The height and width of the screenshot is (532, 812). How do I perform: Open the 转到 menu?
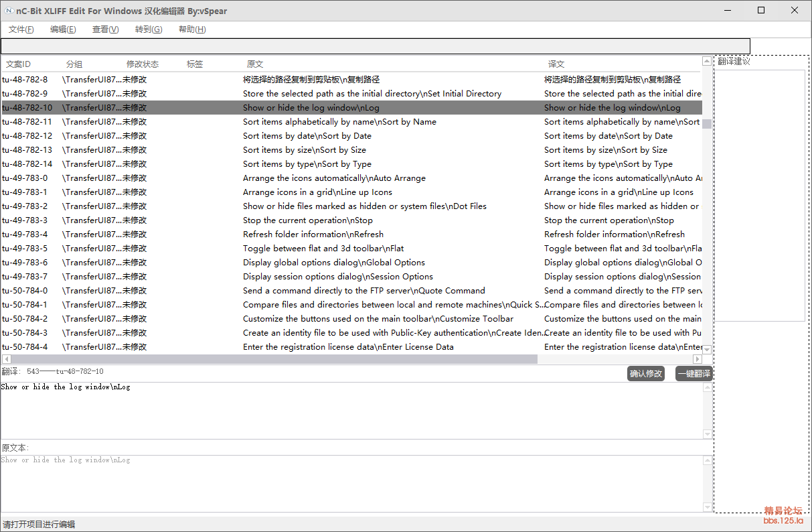(149, 29)
